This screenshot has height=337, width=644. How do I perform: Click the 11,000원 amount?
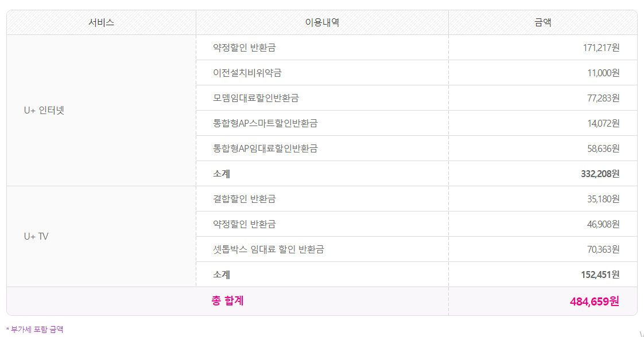coord(603,73)
